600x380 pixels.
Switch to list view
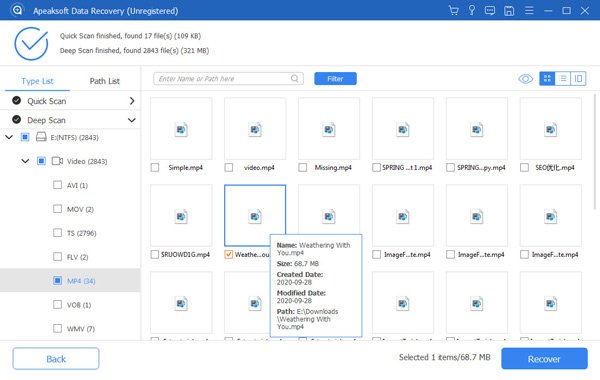click(562, 78)
